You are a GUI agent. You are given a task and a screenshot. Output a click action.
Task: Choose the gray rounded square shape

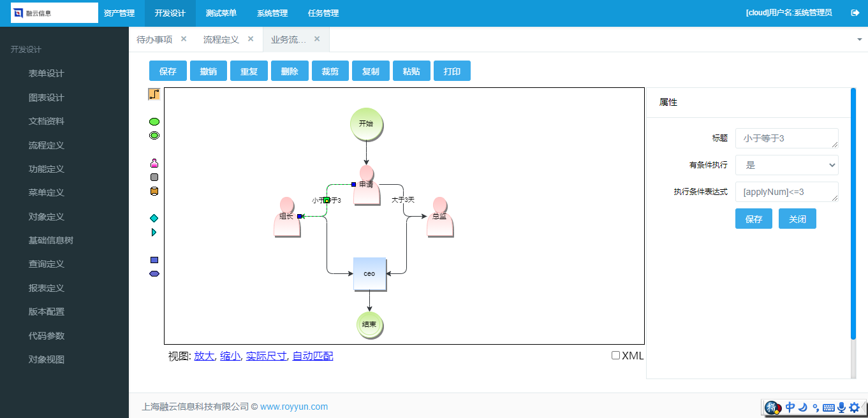[x=154, y=177]
